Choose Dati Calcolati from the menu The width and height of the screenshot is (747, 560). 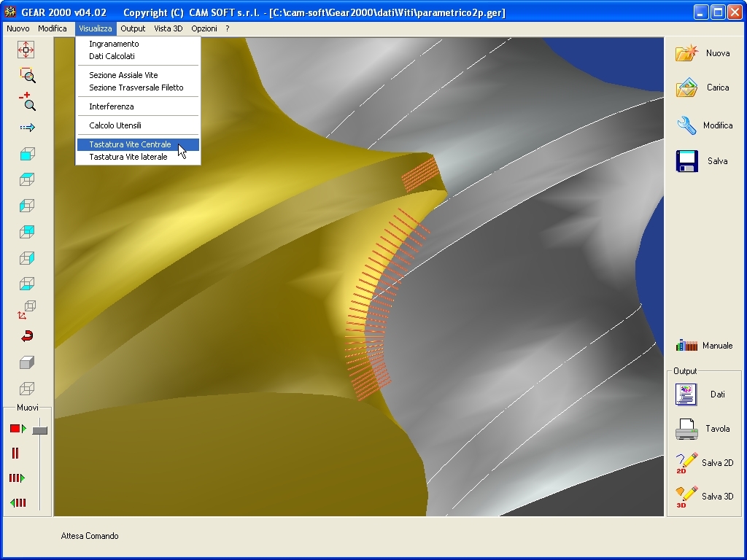(x=138, y=56)
